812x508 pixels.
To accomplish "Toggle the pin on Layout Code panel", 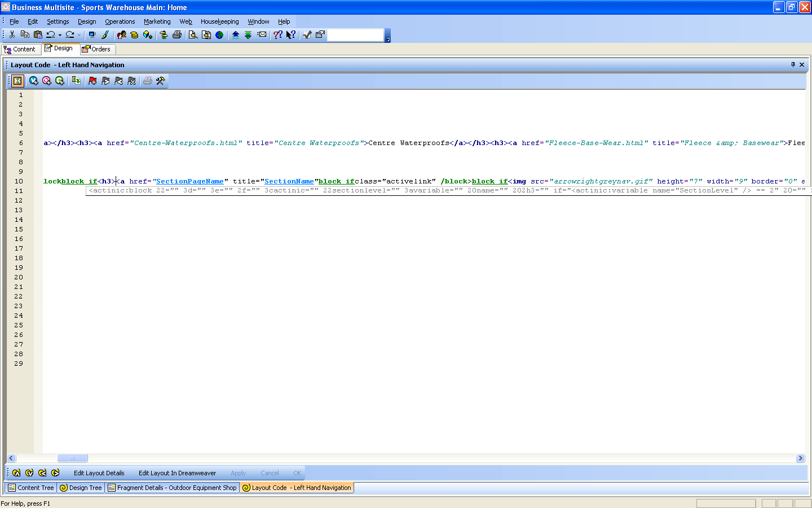I will (793, 65).
